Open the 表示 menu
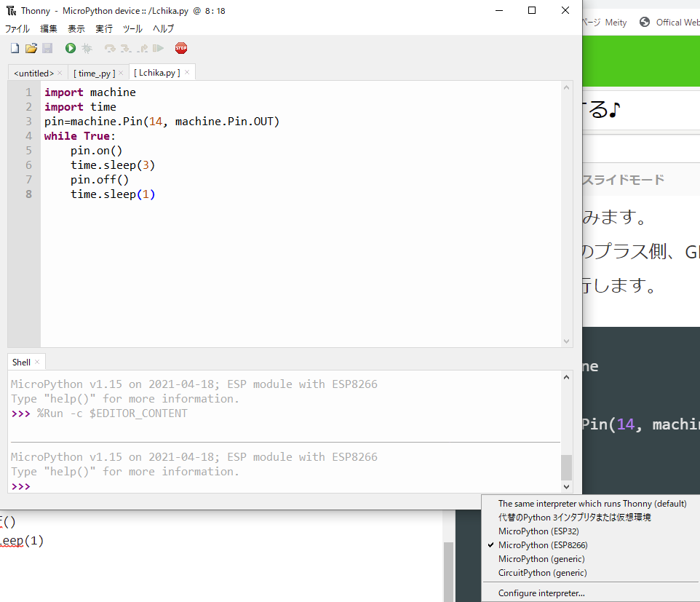This screenshot has height=602, width=700. tap(76, 28)
